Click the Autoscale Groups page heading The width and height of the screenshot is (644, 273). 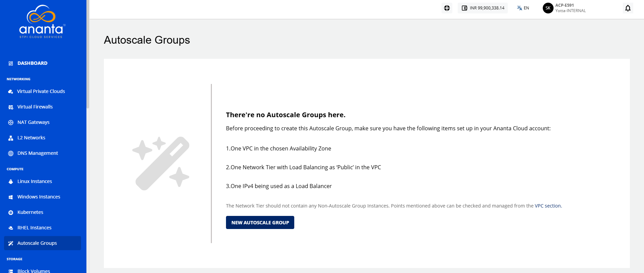coord(147,40)
